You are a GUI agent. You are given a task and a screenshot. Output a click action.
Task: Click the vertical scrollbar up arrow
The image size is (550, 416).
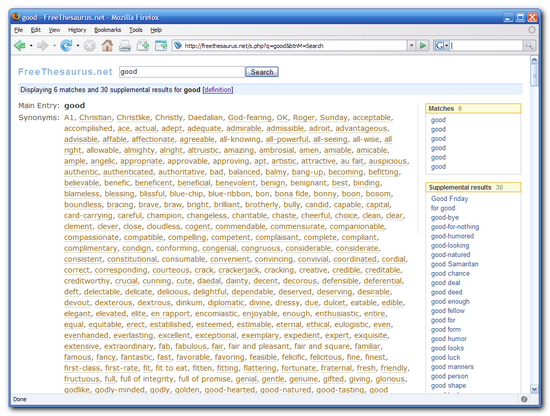pyautogui.click(x=534, y=60)
